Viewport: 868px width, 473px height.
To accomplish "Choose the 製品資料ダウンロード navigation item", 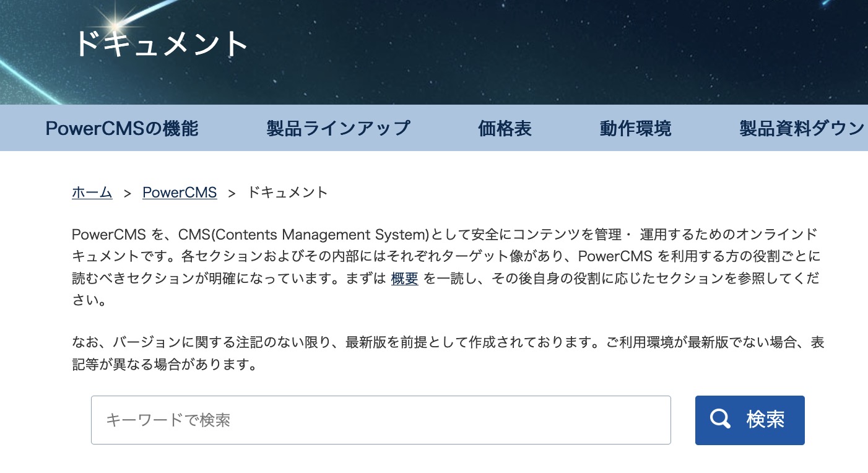I will pyautogui.click(x=804, y=128).
